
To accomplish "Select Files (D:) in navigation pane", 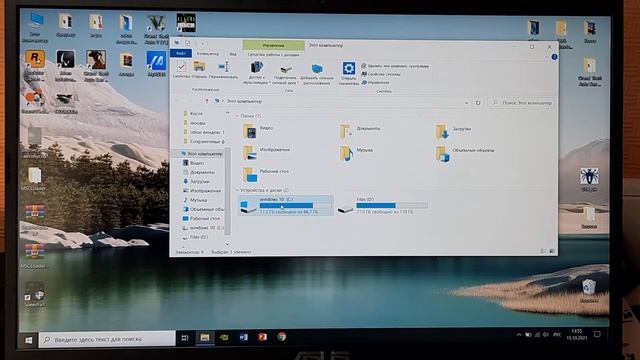I will tap(195, 237).
